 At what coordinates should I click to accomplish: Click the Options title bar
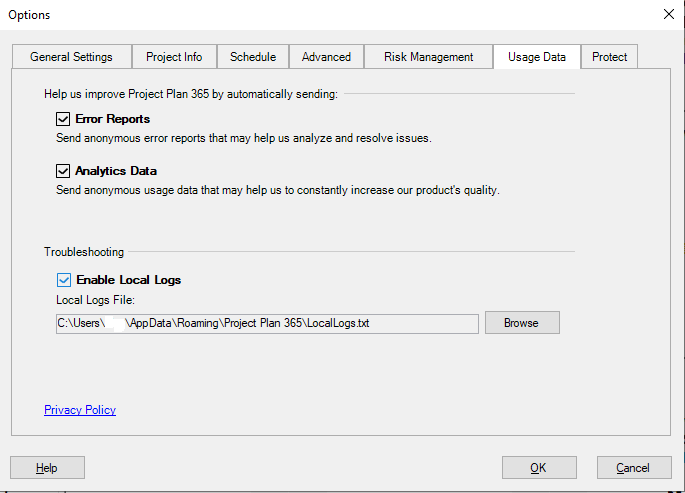(300, 14)
